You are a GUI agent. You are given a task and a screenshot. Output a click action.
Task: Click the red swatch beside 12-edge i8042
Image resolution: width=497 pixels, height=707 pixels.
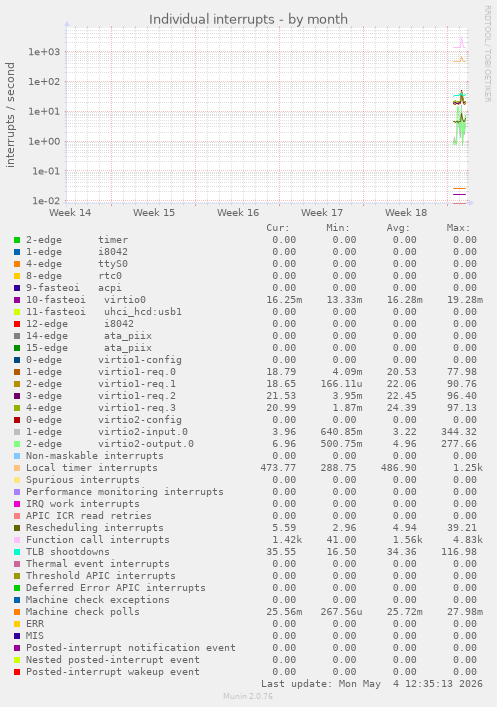[17, 324]
